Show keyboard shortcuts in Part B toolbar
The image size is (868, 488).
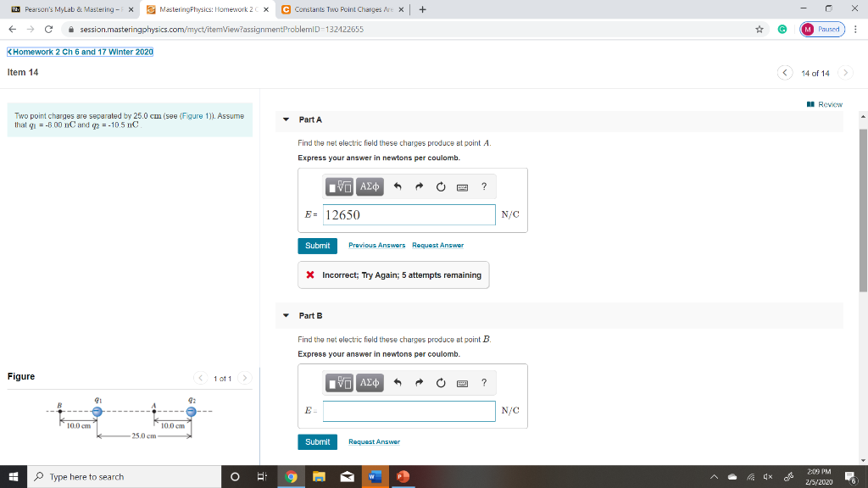[462, 384]
